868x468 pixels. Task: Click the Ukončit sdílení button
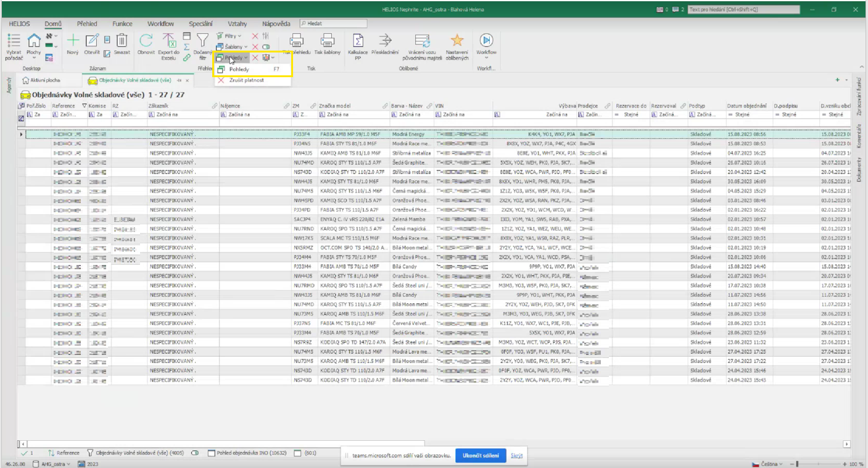(x=481, y=455)
